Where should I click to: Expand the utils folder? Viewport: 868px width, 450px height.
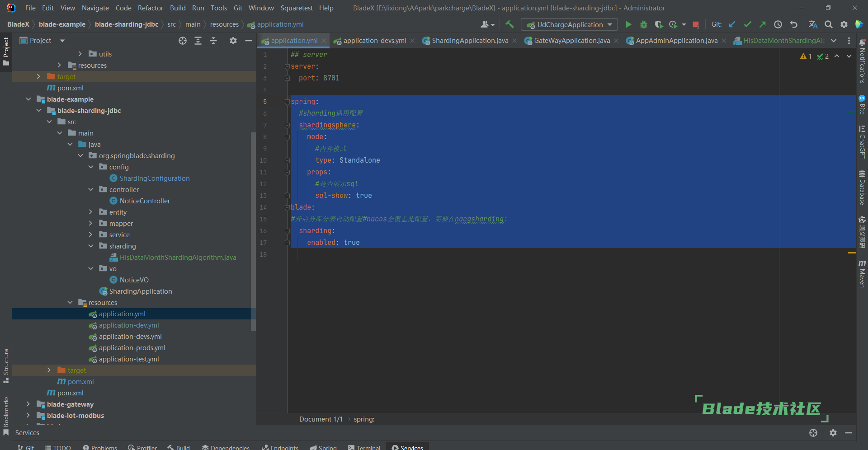[x=80, y=54]
